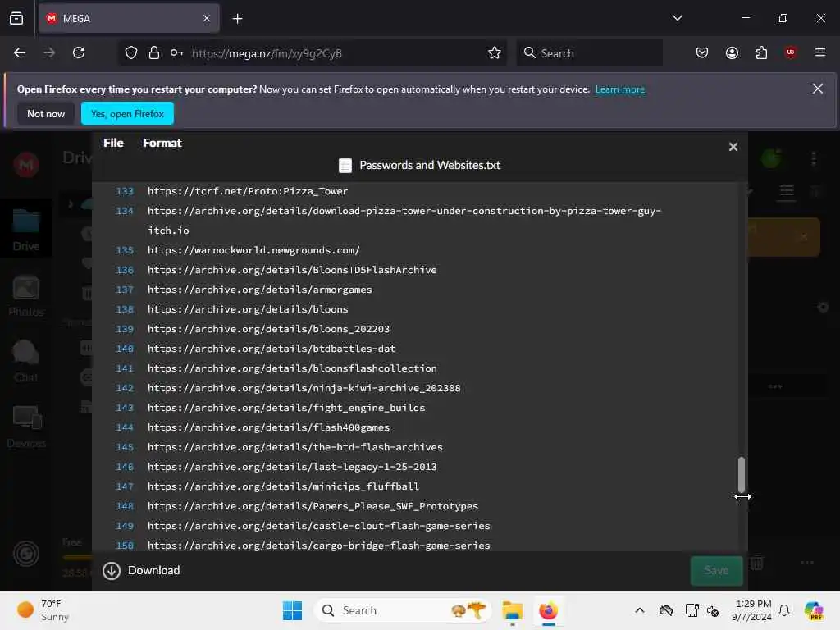This screenshot has width=840, height=630.
Task: List all tabs dropdown arrow
Action: coord(677,18)
